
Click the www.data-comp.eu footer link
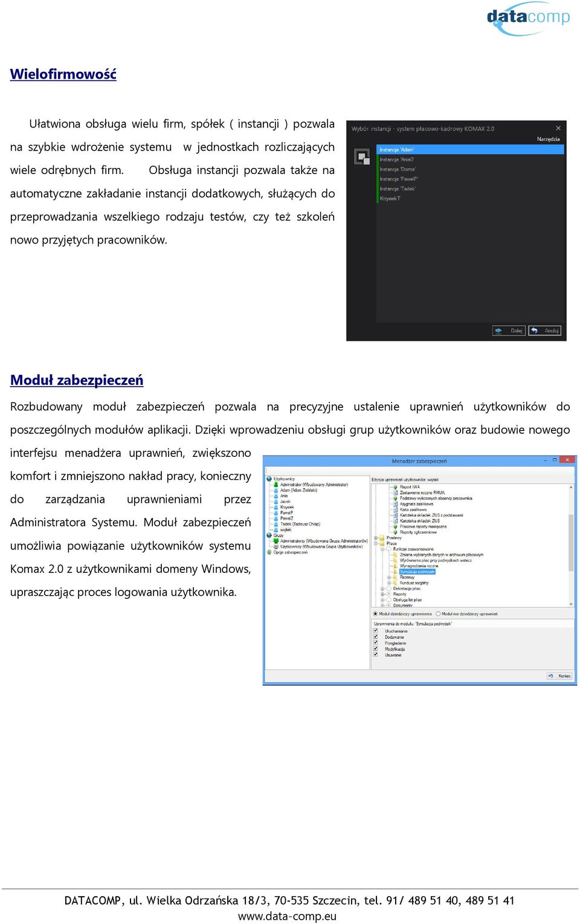(x=287, y=916)
